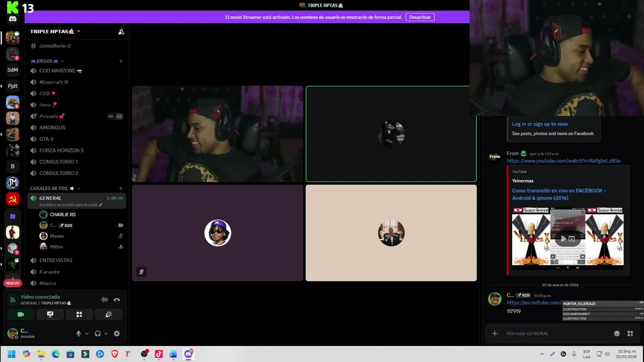Deafen headphones in user panel
644x362 pixels.
tap(98, 333)
